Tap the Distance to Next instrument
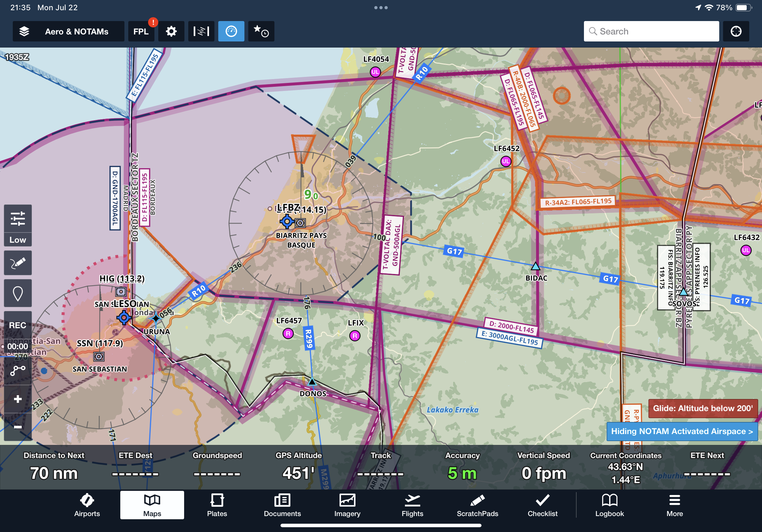The width and height of the screenshot is (762, 532). tap(54, 467)
